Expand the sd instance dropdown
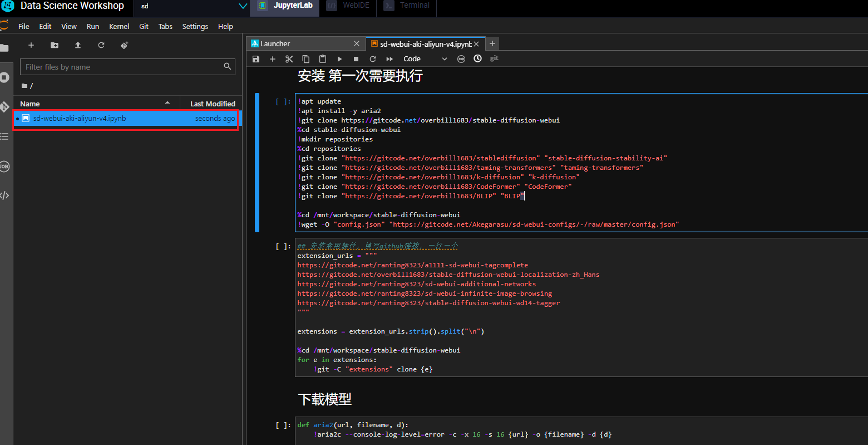 pyautogui.click(x=243, y=6)
